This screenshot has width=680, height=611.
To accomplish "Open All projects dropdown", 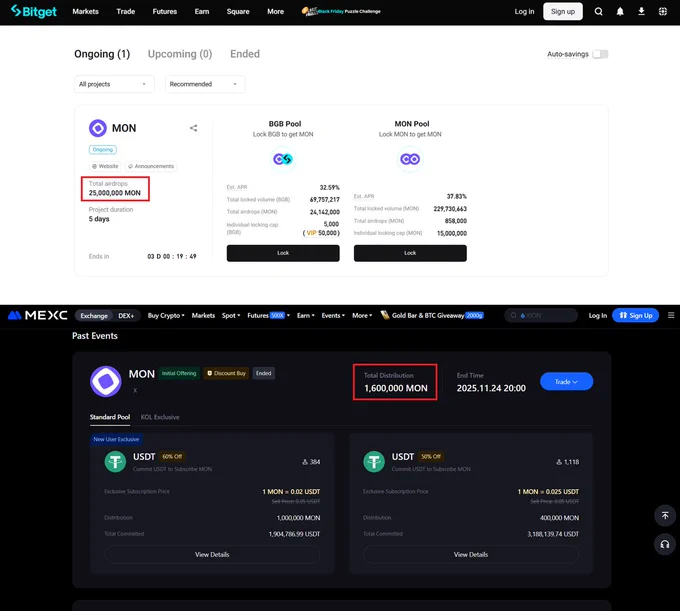I will tap(114, 84).
